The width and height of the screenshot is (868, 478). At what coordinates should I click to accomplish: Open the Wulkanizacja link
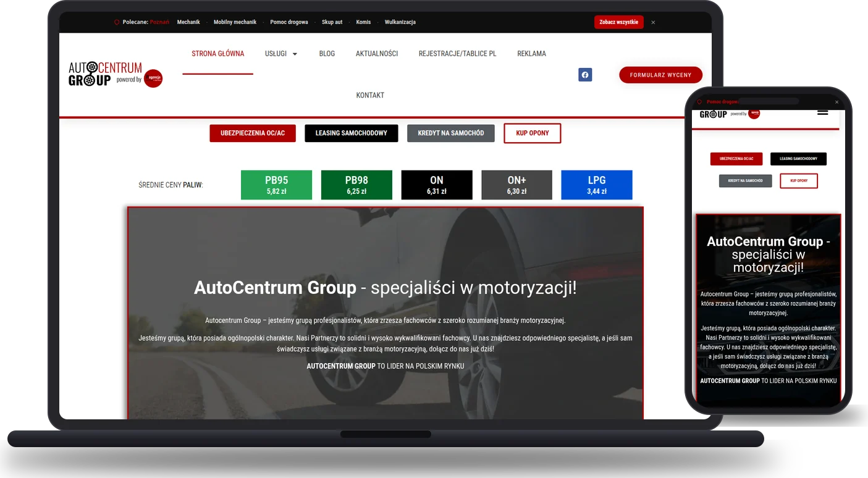(400, 22)
